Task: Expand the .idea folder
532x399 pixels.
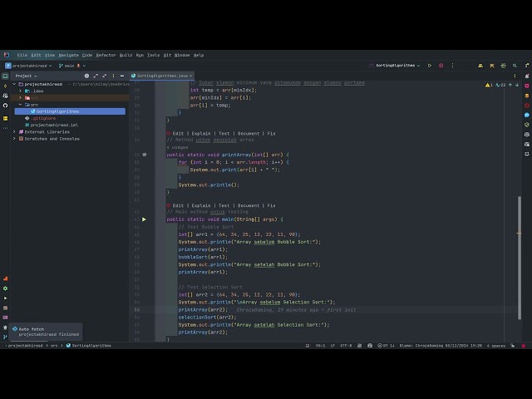Action: click(x=20, y=91)
